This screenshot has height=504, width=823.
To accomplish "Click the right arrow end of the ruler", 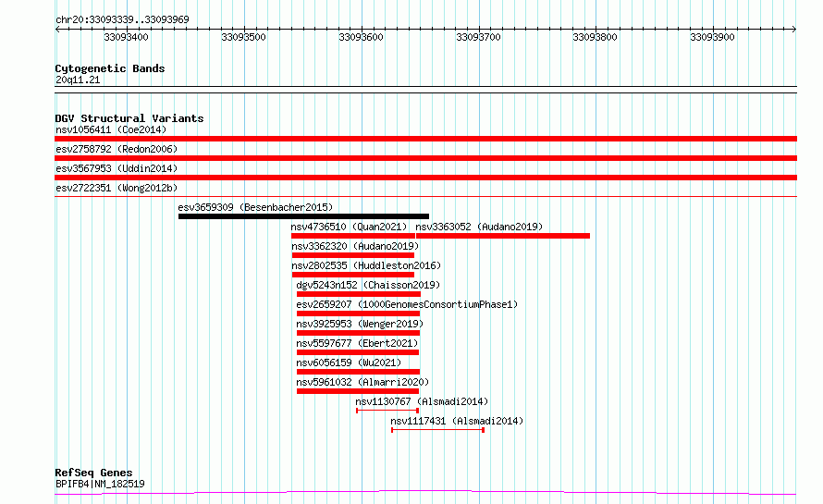I will (x=794, y=30).
